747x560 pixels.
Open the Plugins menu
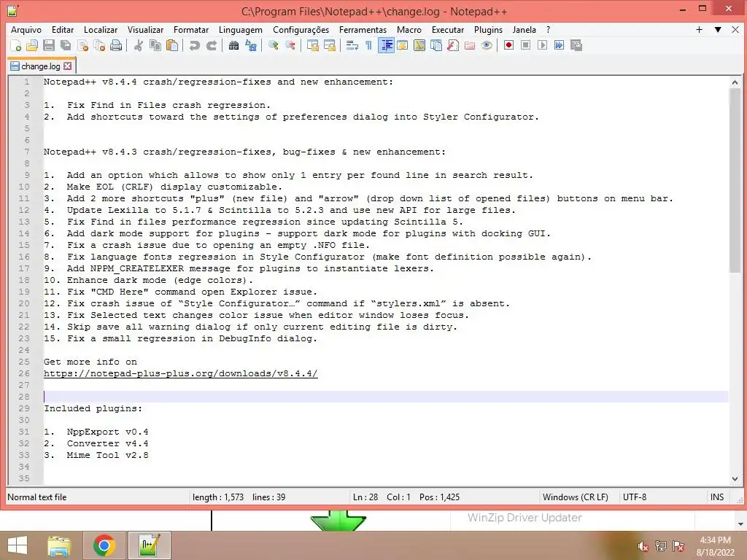tap(488, 29)
